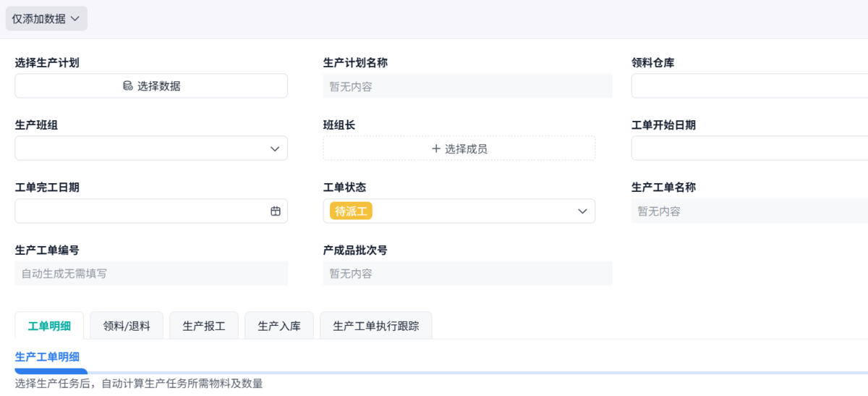Click the 领料仓库 input field
This screenshot has width=868, height=396.
(x=749, y=85)
